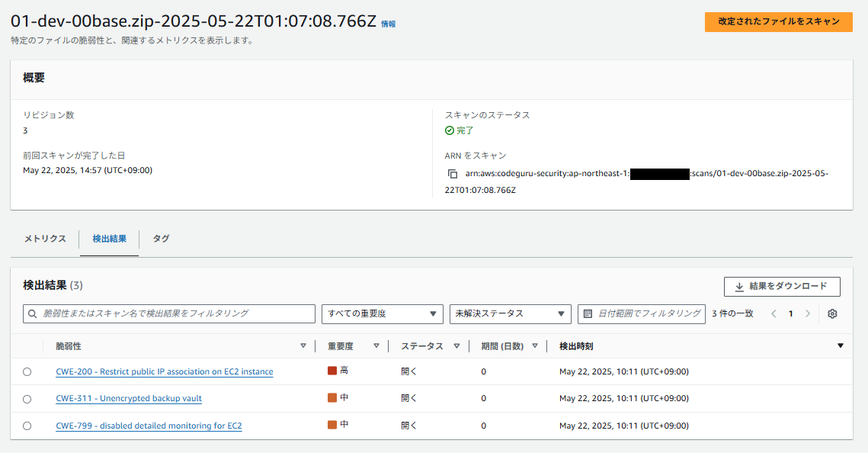Open CWE-200 Restrict public IP association link

tap(165, 371)
